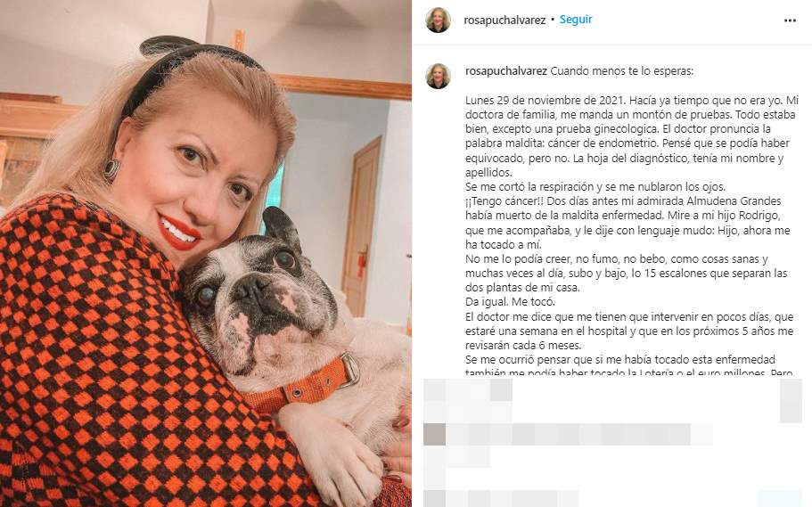Click the profile avatar in the post header

coord(439,20)
